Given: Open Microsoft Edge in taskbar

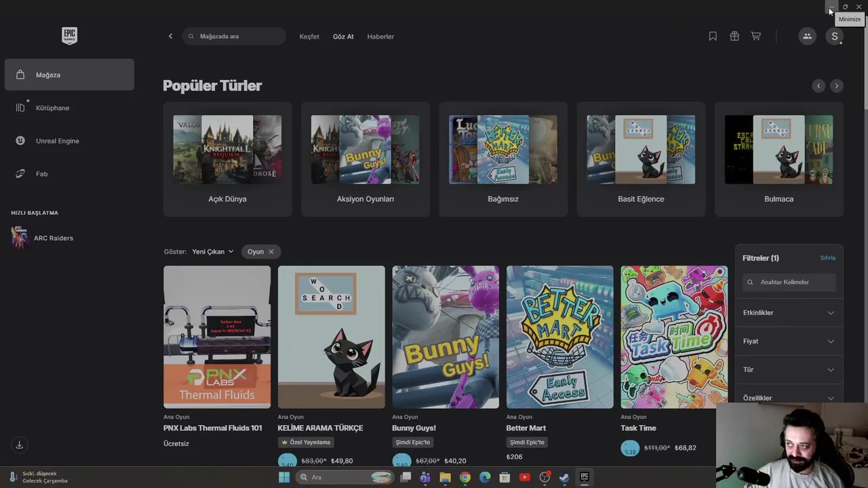Looking at the screenshot, I should point(485,477).
